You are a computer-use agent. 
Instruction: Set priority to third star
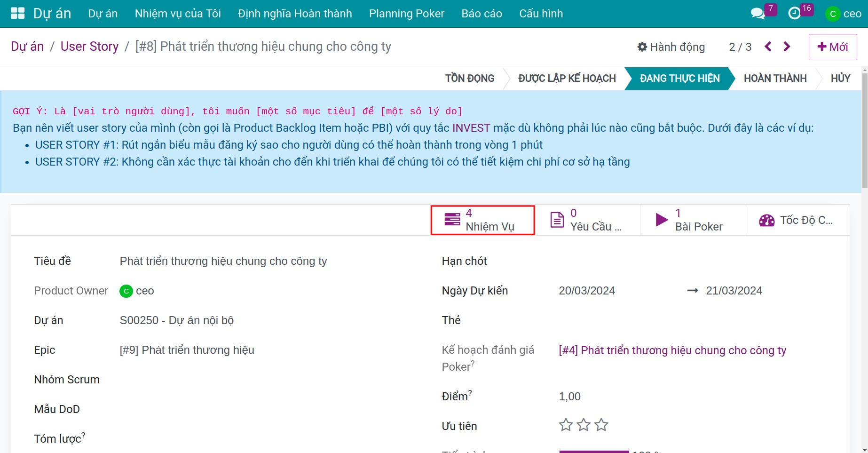601,425
